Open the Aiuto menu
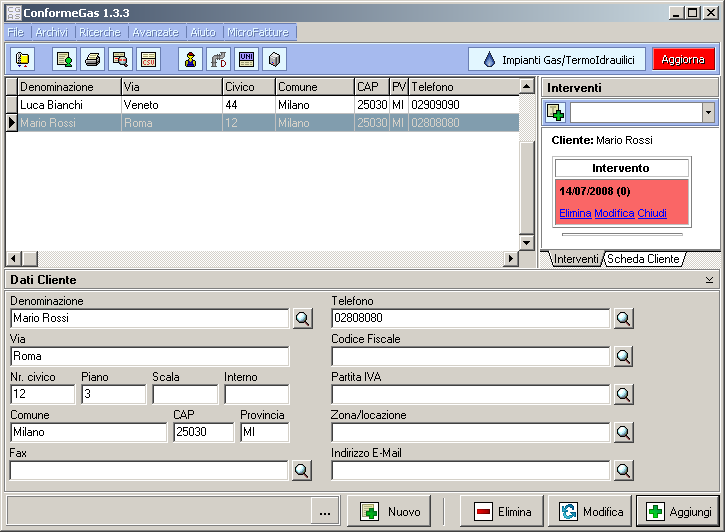This screenshot has height=532, width=725. (203, 32)
